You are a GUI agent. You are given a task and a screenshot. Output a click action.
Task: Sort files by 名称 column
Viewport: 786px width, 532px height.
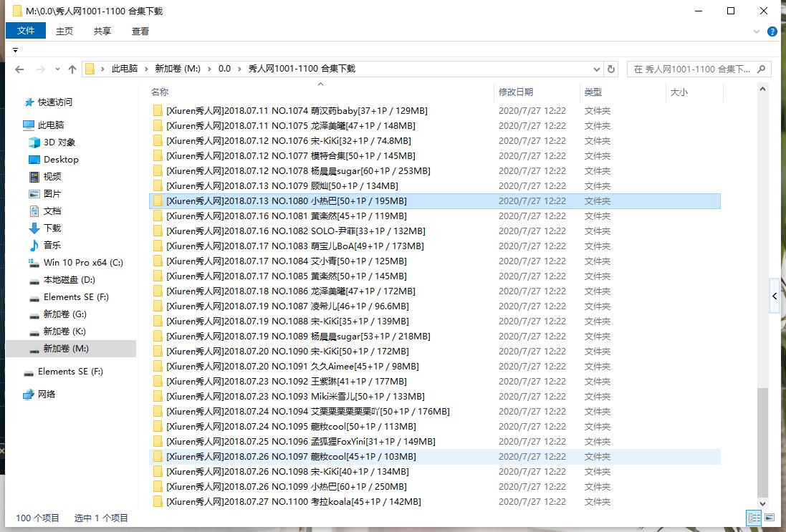(159, 92)
